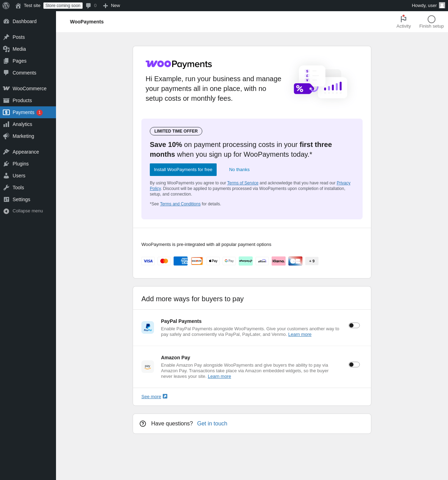The height and width of the screenshot is (480, 448).
Task: Click Howdy, user account menu
Action: point(428,6)
